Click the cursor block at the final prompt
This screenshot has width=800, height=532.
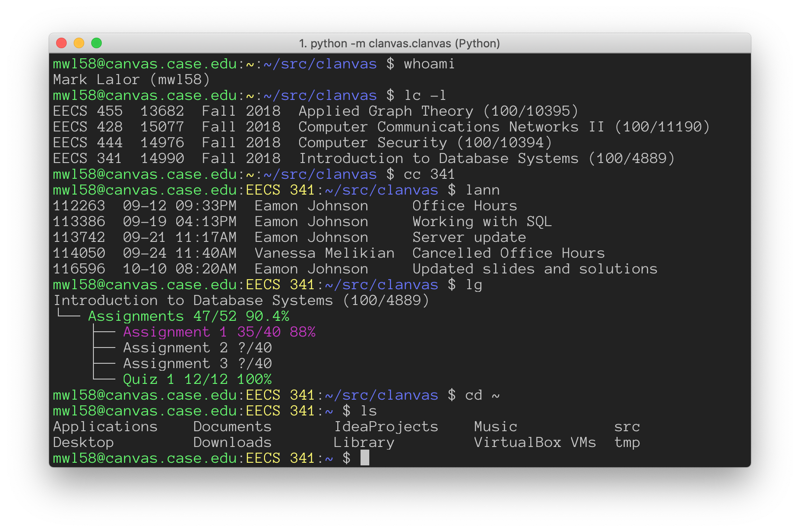pos(364,458)
